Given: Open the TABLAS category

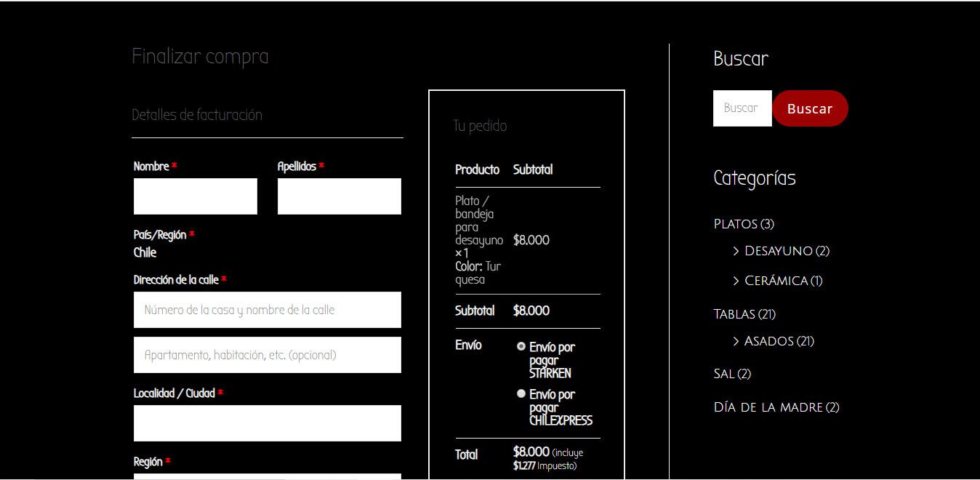Looking at the screenshot, I should [x=735, y=314].
